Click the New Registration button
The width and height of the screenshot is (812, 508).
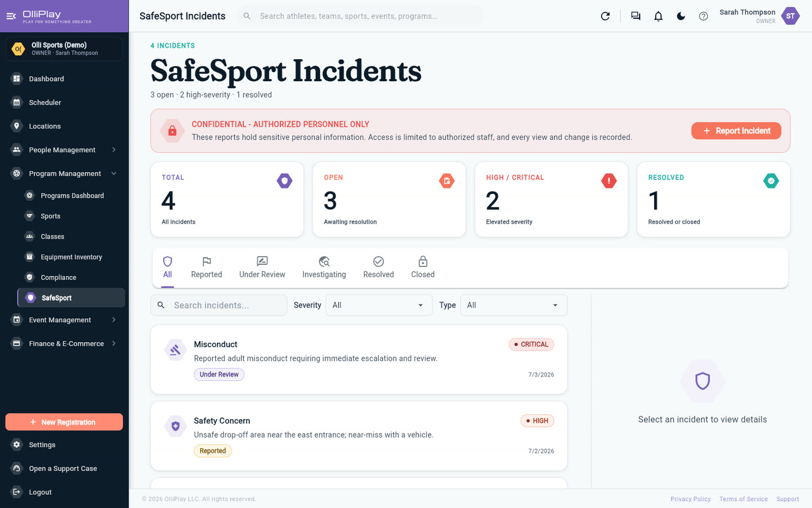(x=64, y=422)
